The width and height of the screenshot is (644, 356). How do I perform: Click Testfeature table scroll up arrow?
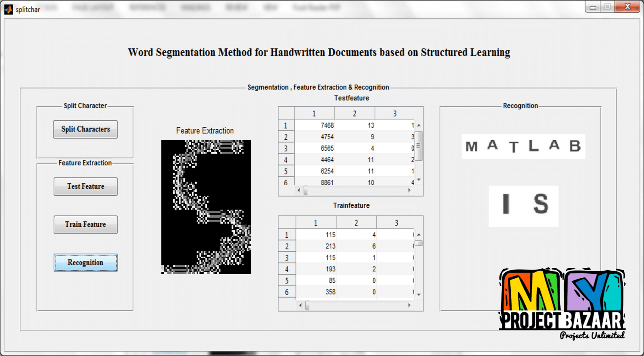click(419, 125)
